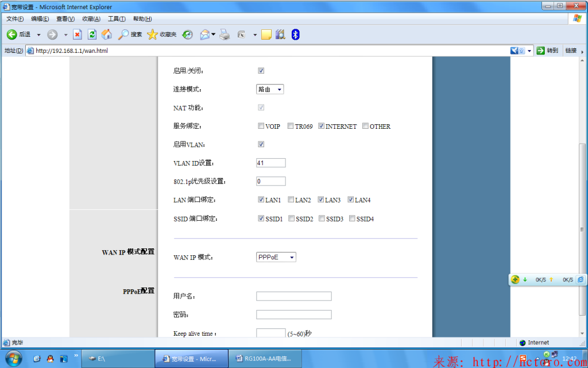Click the yellow note toolbar icon

[x=266, y=34]
